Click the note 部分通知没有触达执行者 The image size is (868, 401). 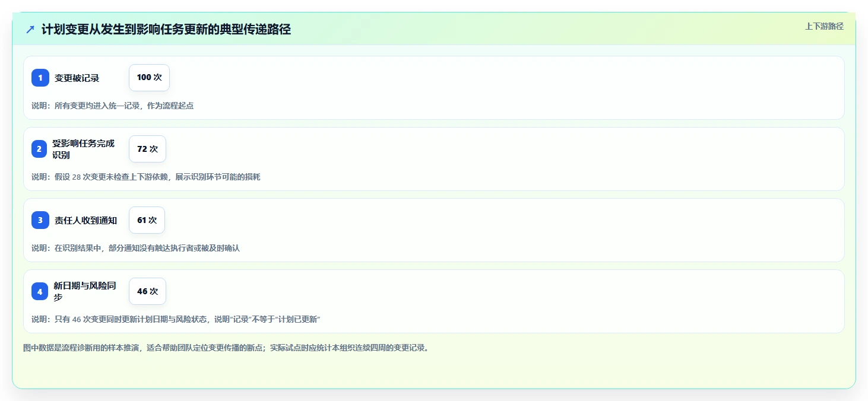click(135, 248)
